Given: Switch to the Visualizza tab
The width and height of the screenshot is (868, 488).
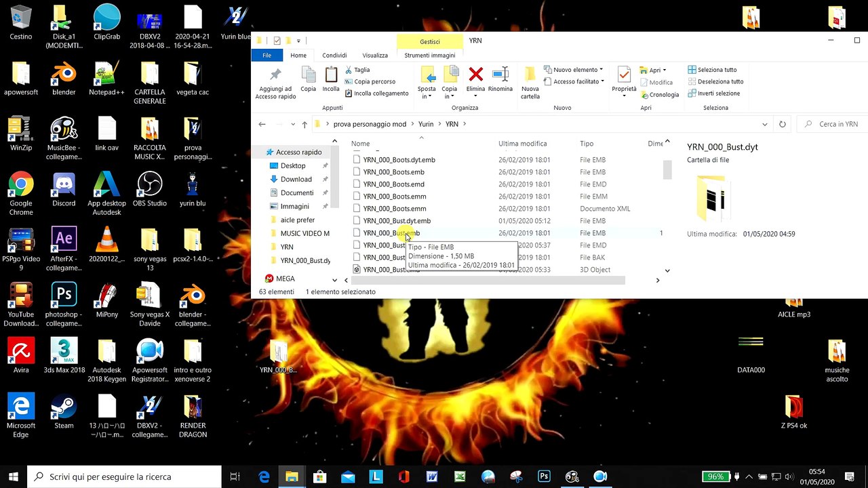Looking at the screenshot, I should coord(375,56).
